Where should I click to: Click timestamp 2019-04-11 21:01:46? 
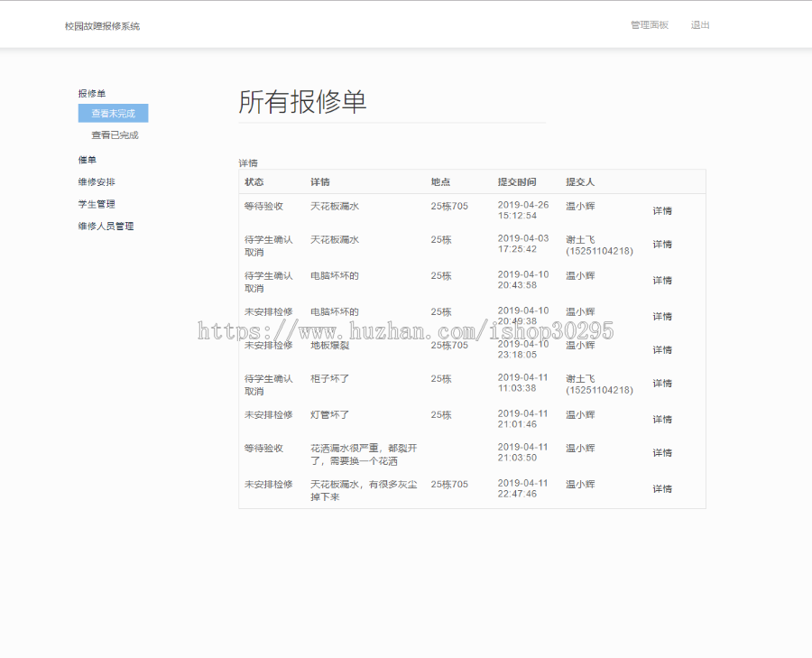pos(523,419)
